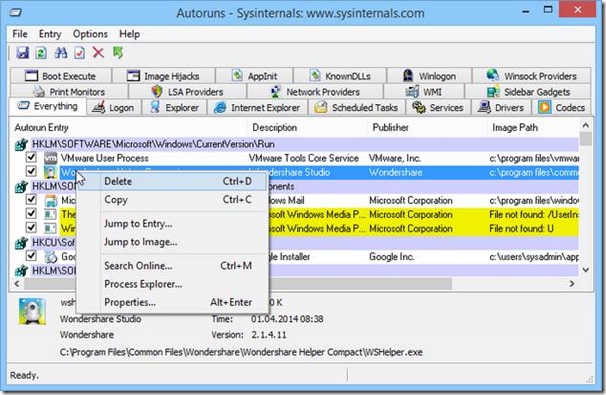Click the Wondershare entry icon in list
The width and height of the screenshot is (606, 395).
point(50,172)
